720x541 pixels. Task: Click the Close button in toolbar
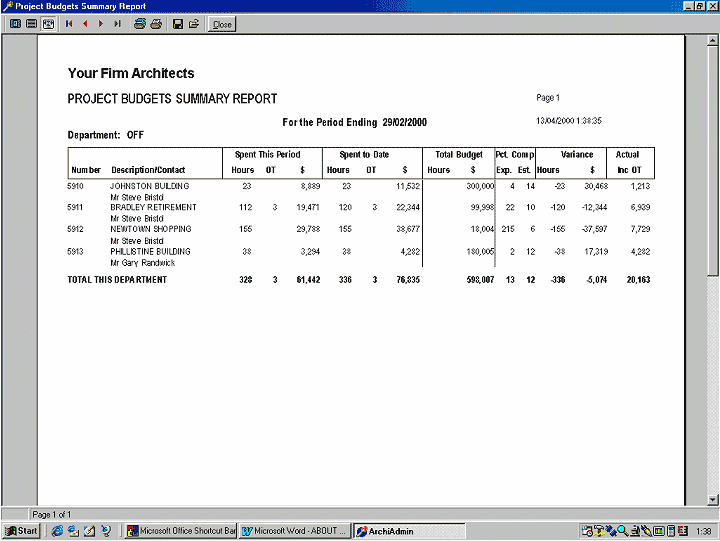222,24
